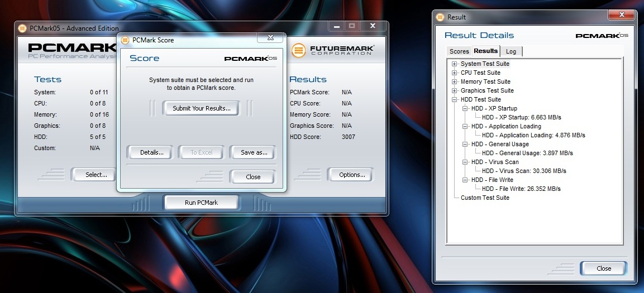Screen dimensions: 644x293
Task: Select the Custom Test Suite item
Action: click(x=485, y=198)
